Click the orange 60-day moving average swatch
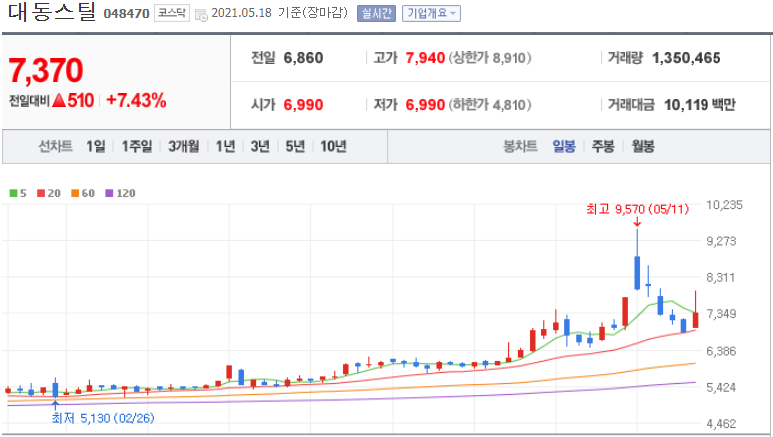 click(x=75, y=193)
